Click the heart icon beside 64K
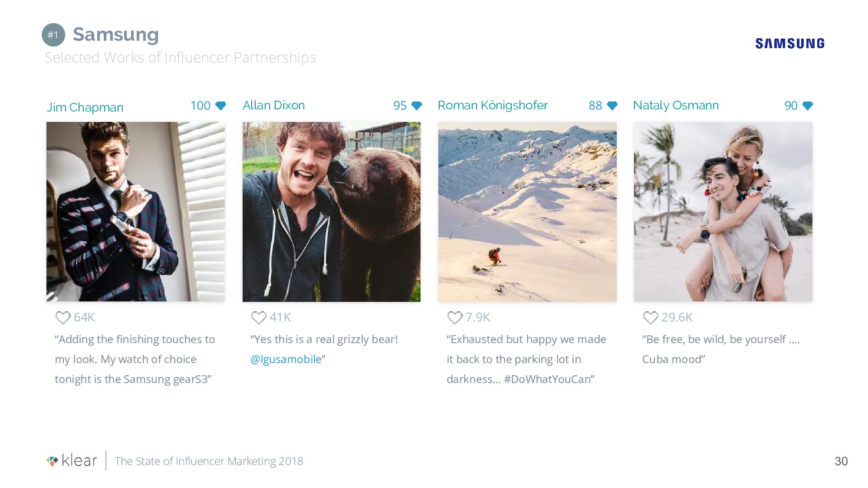The width and height of the screenshot is (868, 488). click(63, 318)
